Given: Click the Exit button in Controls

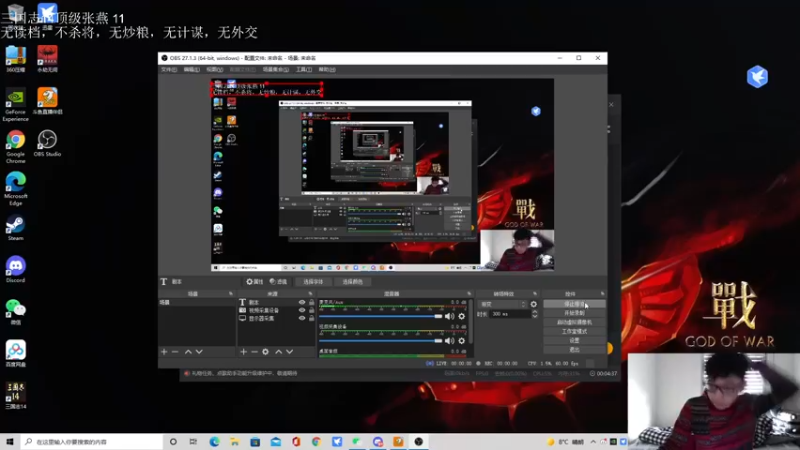Looking at the screenshot, I should (574, 350).
